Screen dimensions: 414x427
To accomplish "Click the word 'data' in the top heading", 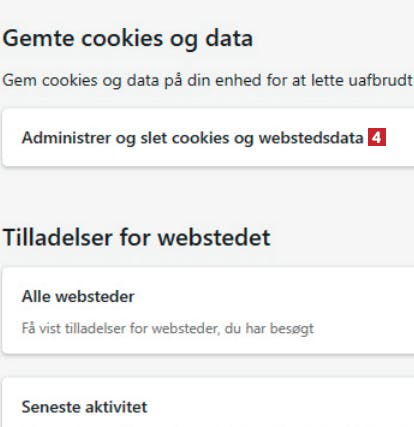I will click(x=229, y=38).
